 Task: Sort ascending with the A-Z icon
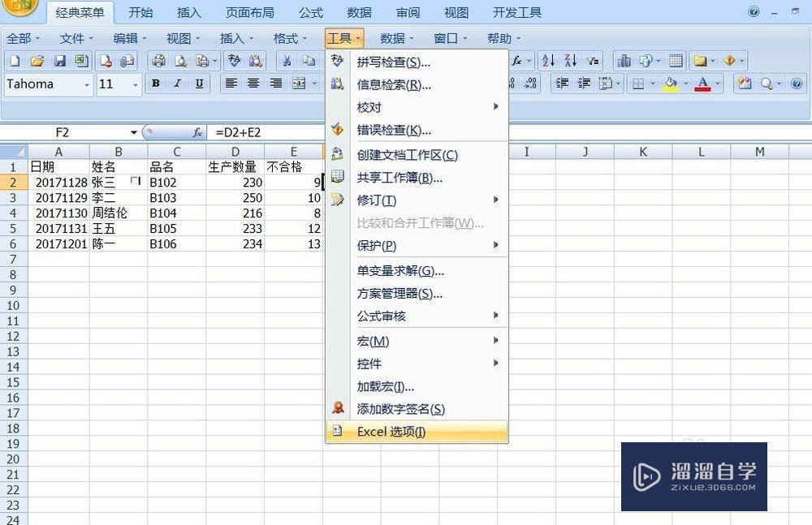[546, 61]
